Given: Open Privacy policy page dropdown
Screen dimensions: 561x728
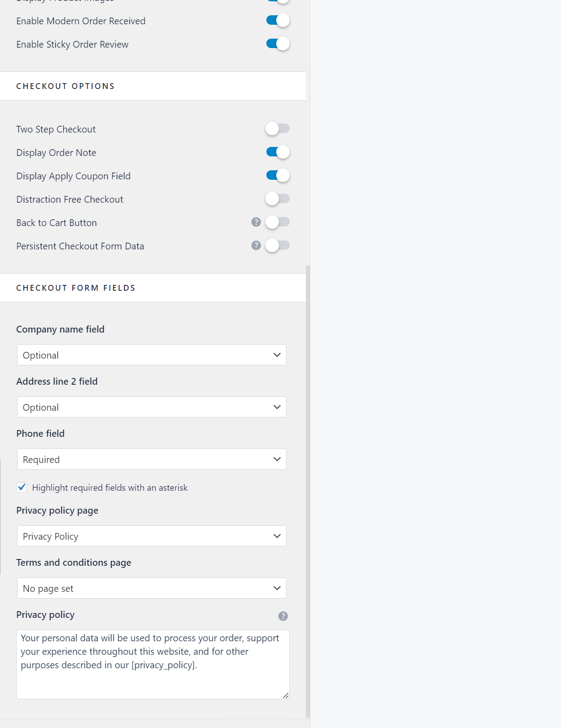Looking at the screenshot, I should (152, 536).
